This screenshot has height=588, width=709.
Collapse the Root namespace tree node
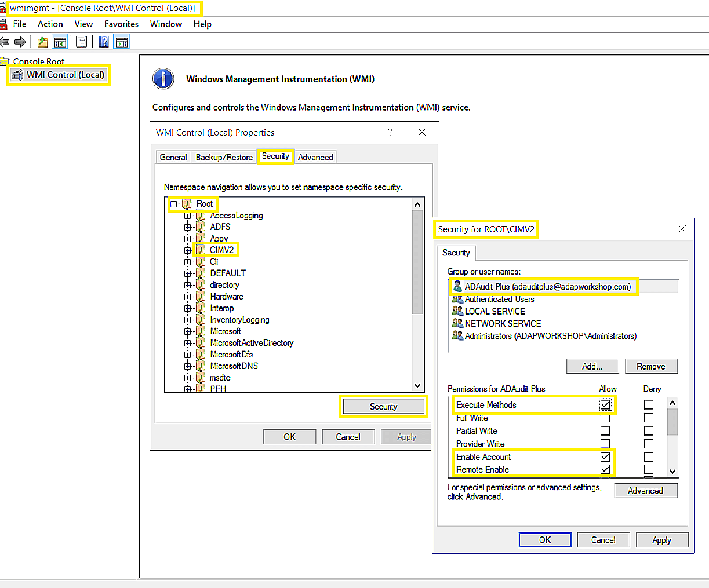tap(173, 204)
